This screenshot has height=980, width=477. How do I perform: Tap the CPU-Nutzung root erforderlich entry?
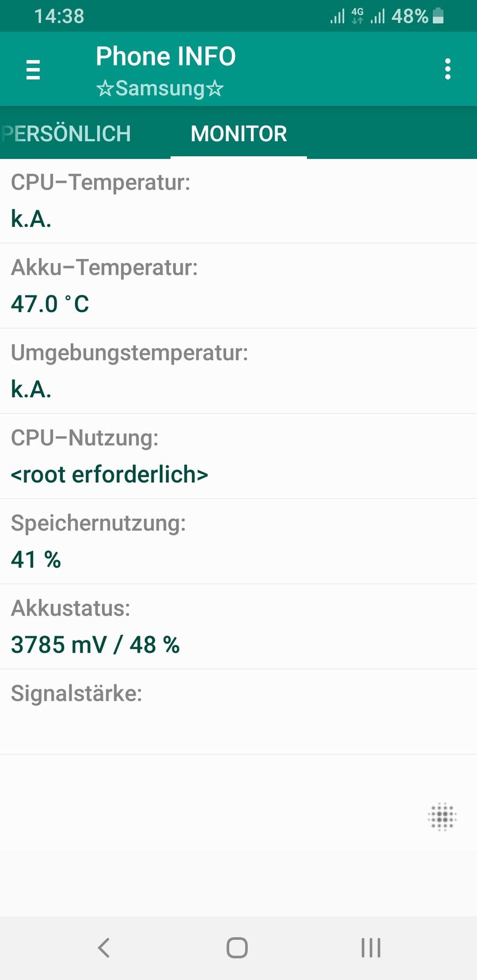tap(238, 456)
